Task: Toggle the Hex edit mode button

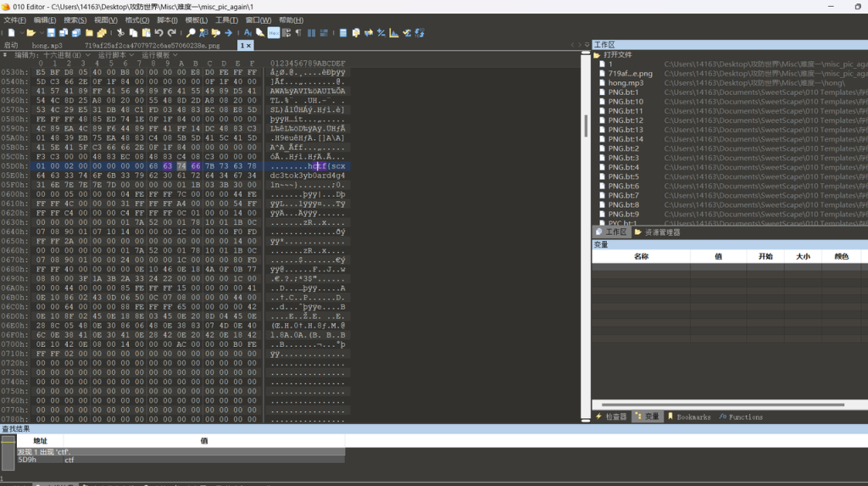Action: (x=274, y=33)
